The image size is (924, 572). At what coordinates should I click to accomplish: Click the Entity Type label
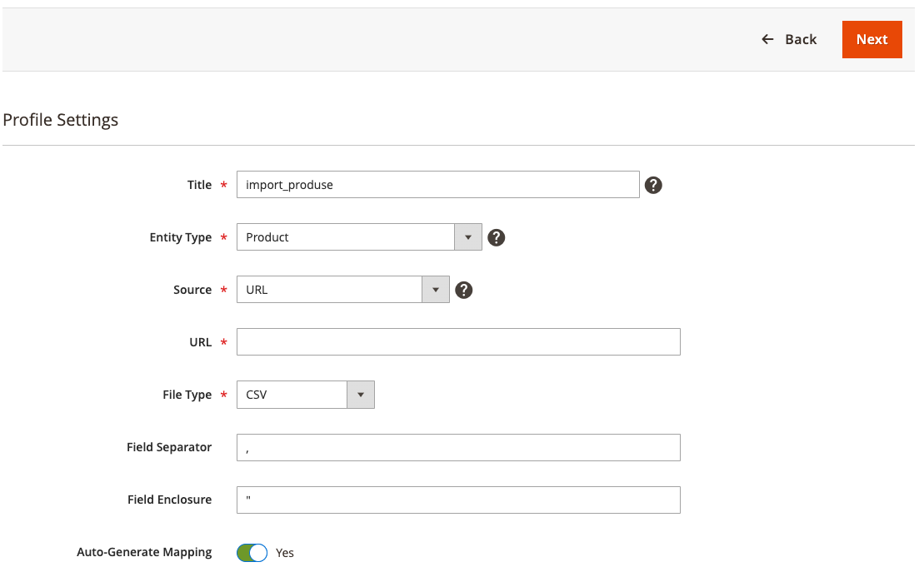[180, 237]
